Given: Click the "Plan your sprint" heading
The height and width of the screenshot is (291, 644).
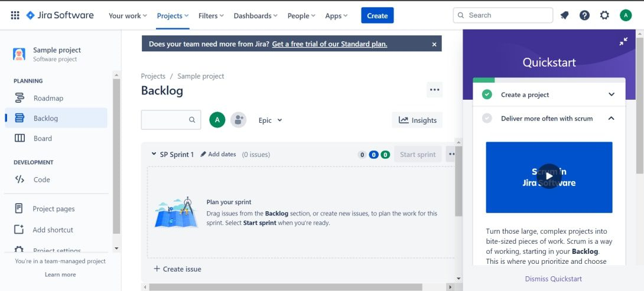Looking at the screenshot, I should [229, 202].
